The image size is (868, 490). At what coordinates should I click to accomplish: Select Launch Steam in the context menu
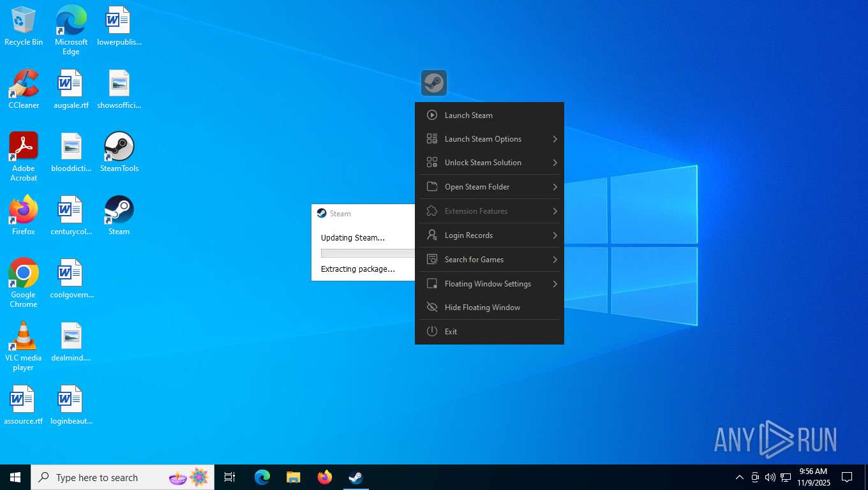pyautogui.click(x=490, y=115)
